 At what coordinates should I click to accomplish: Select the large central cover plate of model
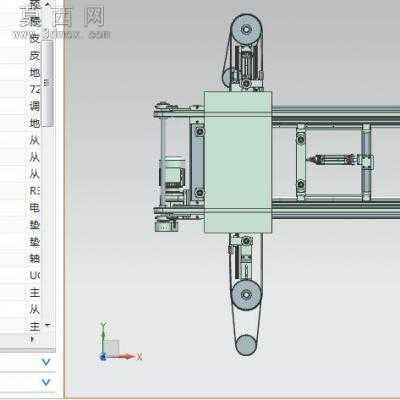[238, 162]
